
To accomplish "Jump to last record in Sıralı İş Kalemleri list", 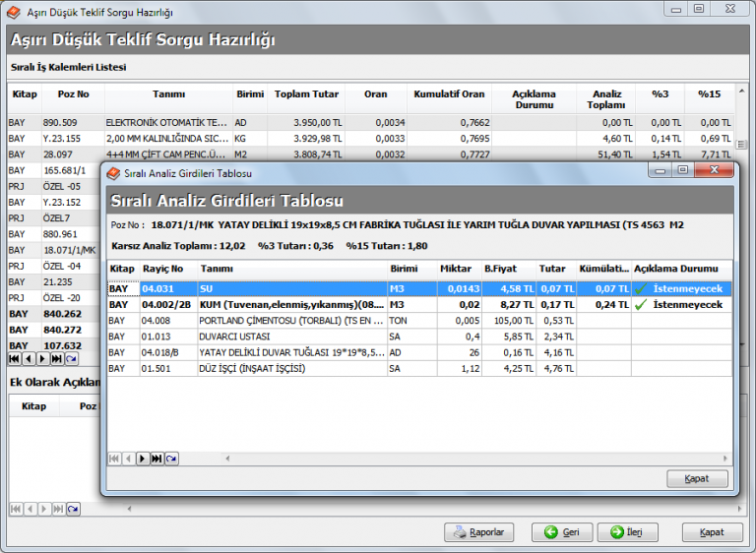I will [58, 360].
